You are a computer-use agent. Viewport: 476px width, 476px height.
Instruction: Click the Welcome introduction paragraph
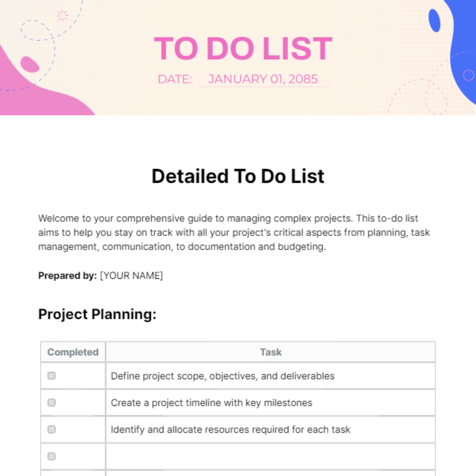(x=234, y=232)
